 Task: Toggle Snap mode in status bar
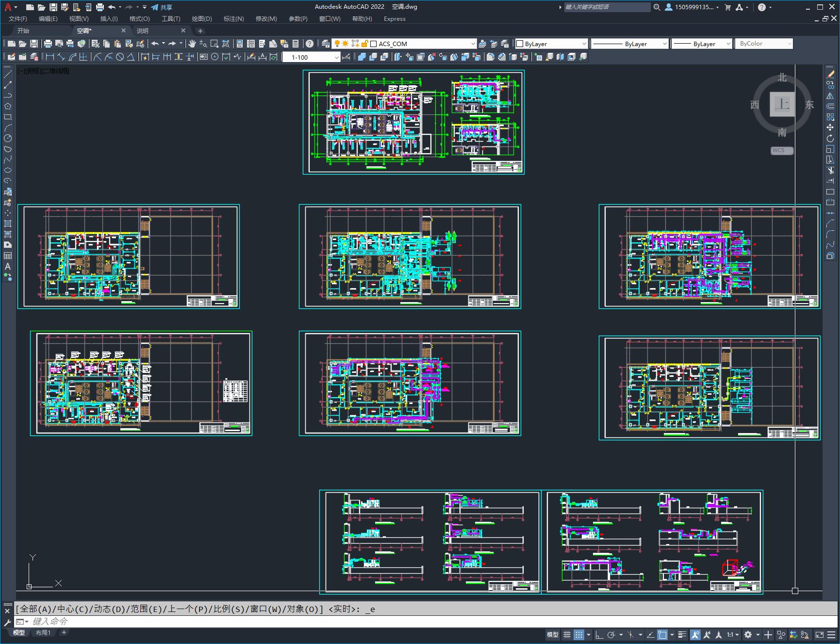coord(579,634)
